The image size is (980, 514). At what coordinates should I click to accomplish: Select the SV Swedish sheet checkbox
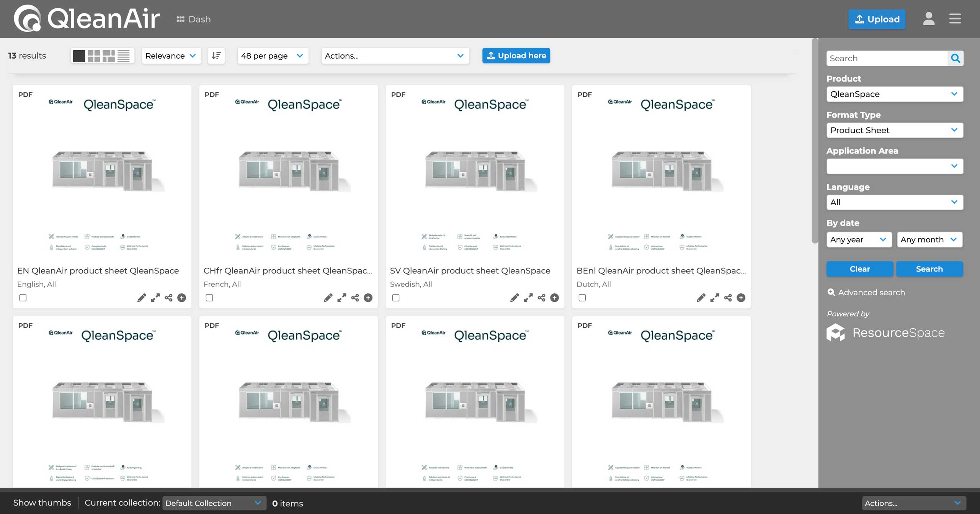click(396, 298)
